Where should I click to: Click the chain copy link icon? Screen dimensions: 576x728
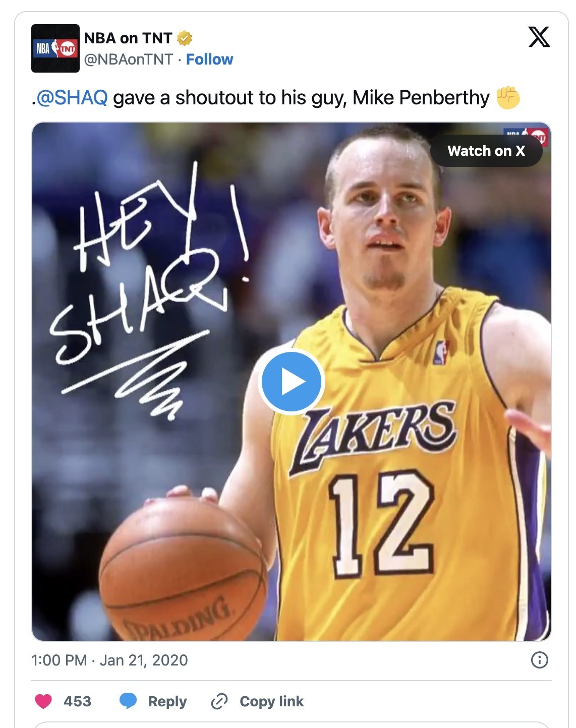click(219, 701)
